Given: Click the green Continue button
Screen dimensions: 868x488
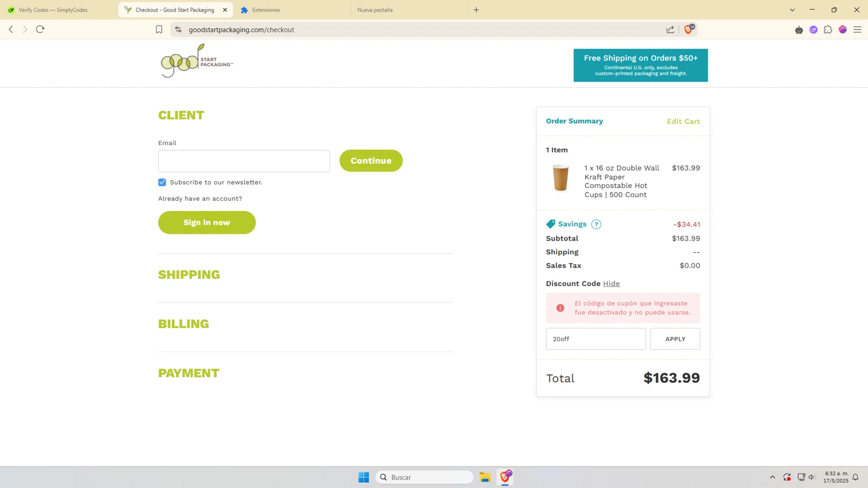Looking at the screenshot, I should coord(371,161).
